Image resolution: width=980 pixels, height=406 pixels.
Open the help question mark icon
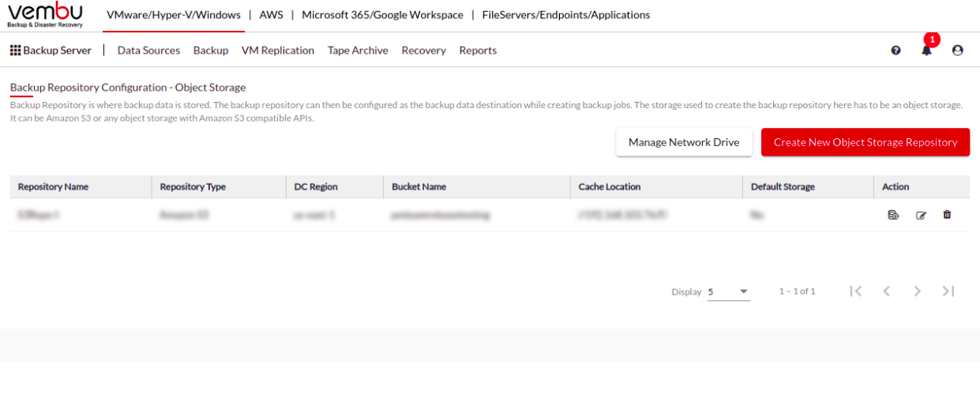(896, 51)
